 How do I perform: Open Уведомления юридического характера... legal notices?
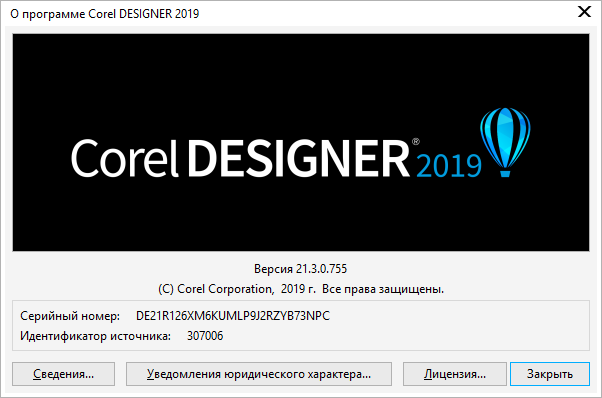click(x=259, y=374)
